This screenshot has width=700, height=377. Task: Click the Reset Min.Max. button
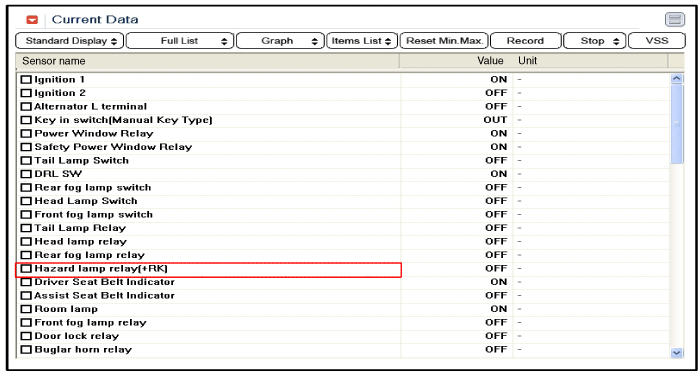[x=444, y=41]
